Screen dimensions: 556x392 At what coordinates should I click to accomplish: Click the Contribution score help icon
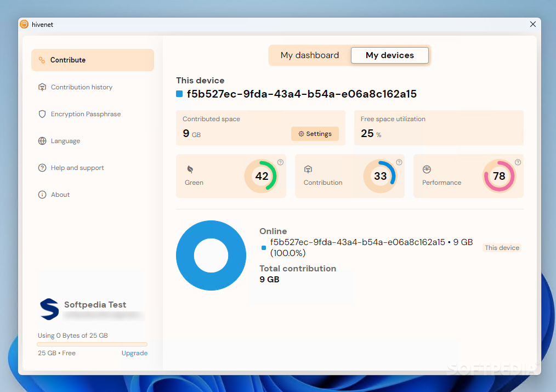399,162
